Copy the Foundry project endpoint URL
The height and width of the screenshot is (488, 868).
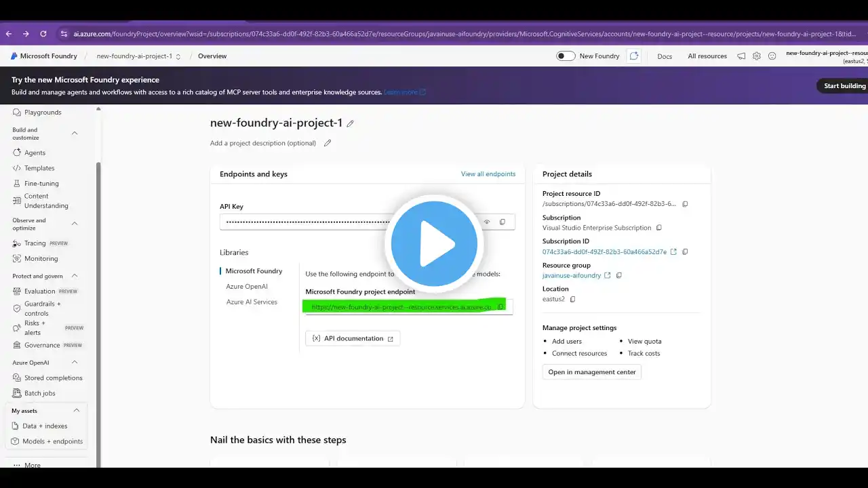pos(501,307)
